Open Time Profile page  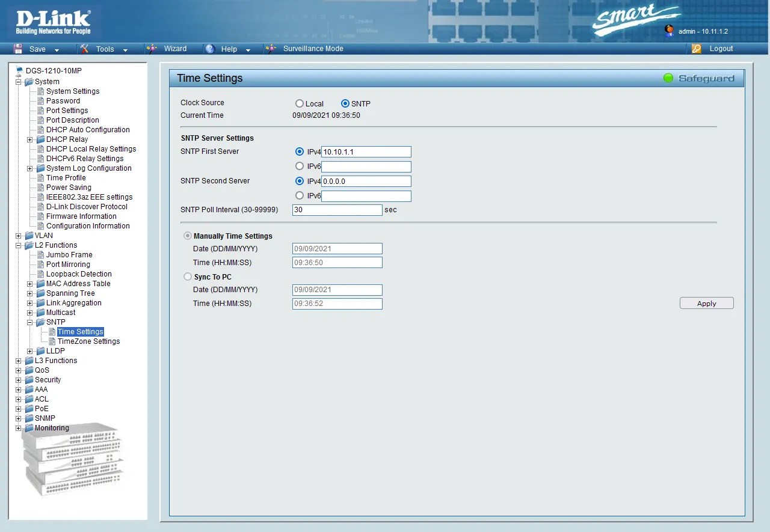point(66,178)
